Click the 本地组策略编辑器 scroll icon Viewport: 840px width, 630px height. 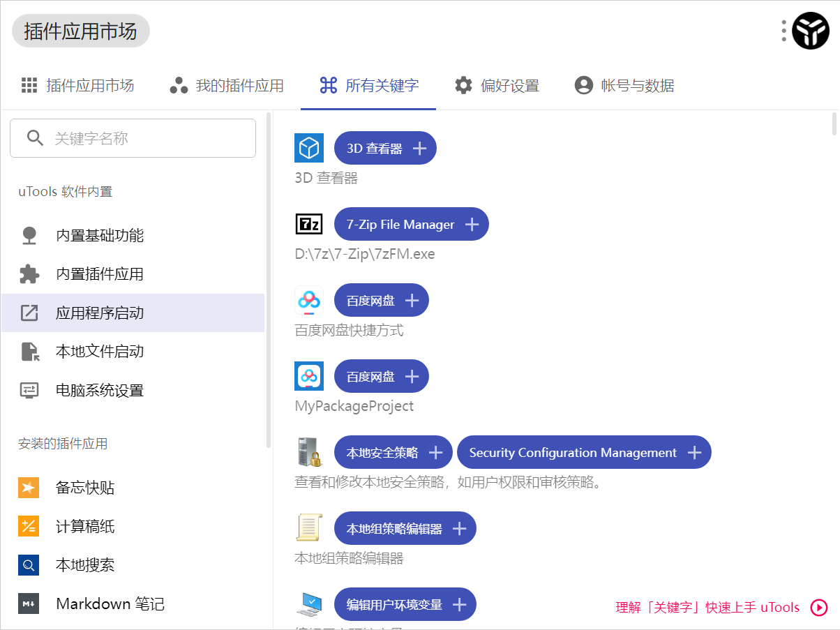[309, 528]
